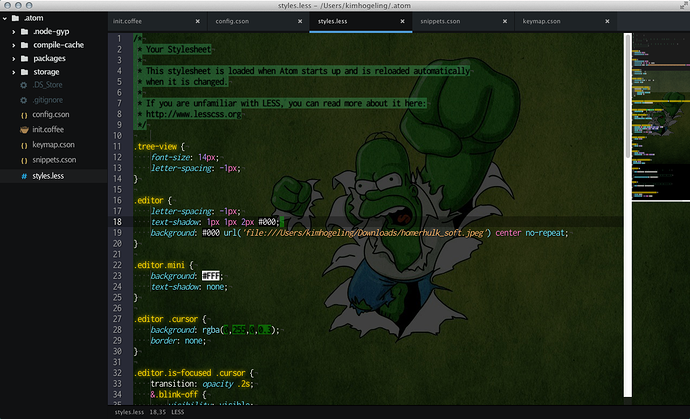Close the init.coffee tab
Screen dimensions: 690x419
click(198, 21)
